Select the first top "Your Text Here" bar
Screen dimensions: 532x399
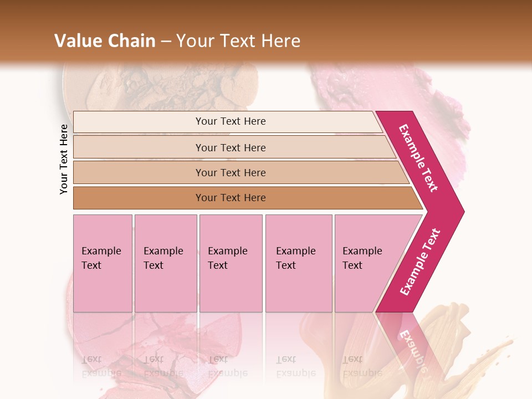click(227, 121)
